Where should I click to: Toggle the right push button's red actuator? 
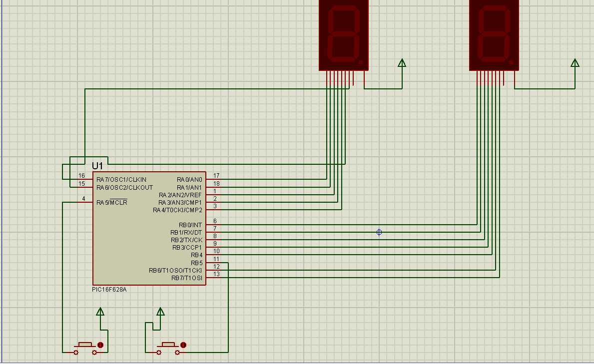(183, 345)
